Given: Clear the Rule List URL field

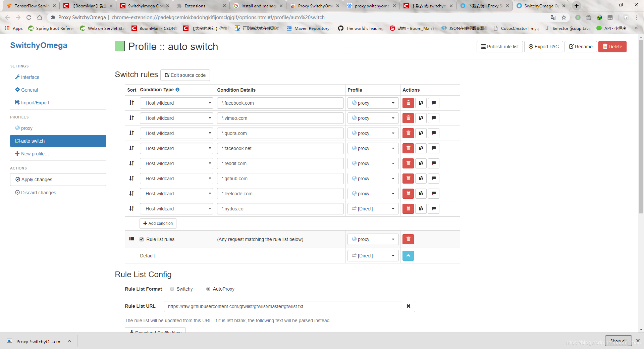Looking at the screenshot, I should (x=409, y=306).
